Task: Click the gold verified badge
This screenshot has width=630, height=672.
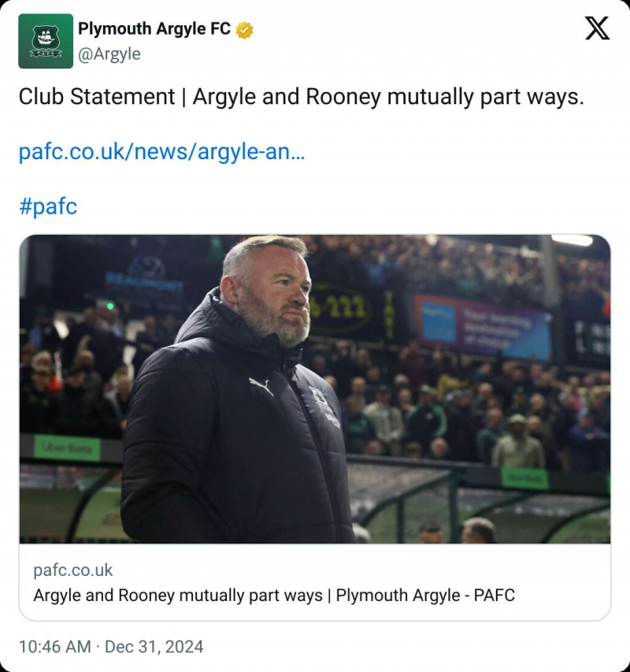Action: click(x=245, y=30)
